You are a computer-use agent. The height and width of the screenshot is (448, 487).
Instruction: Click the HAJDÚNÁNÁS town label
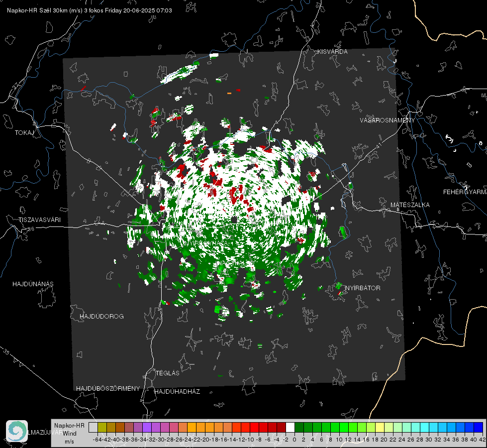coord(33,284)
